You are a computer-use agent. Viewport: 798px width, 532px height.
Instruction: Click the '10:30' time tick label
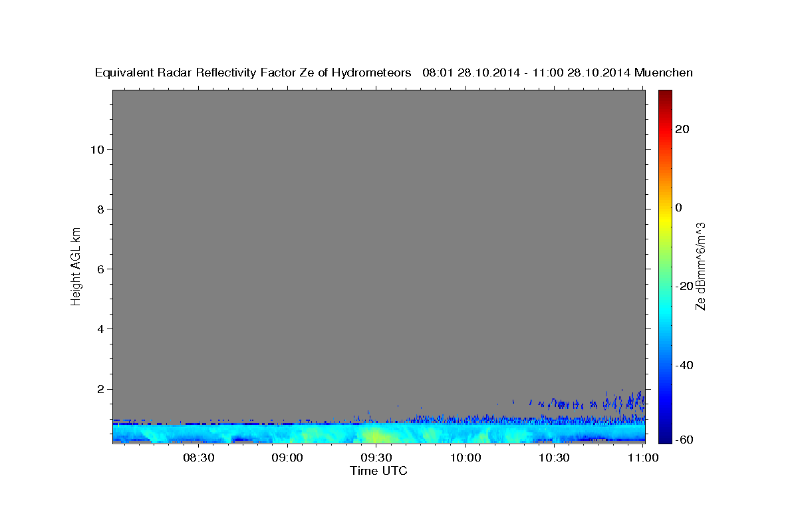[x=554, y=458]
